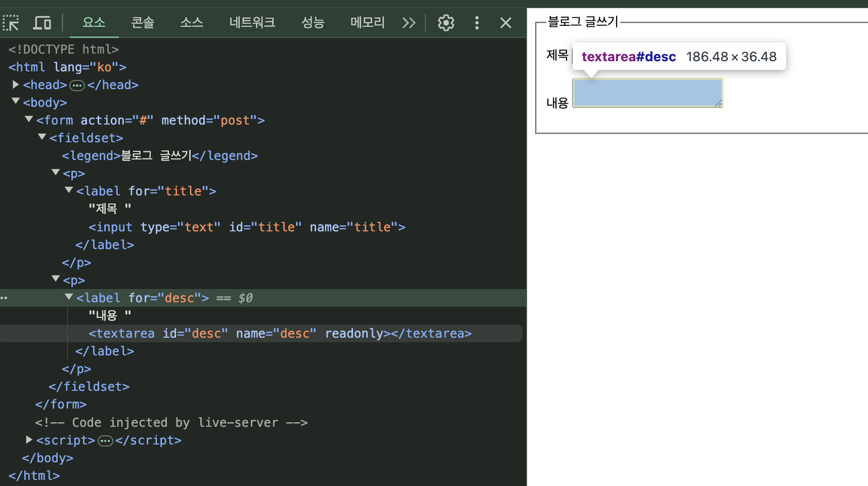Toggle the device toolbar icon
The height and width of the screenshot is (486, 868).
click(42, 23)
